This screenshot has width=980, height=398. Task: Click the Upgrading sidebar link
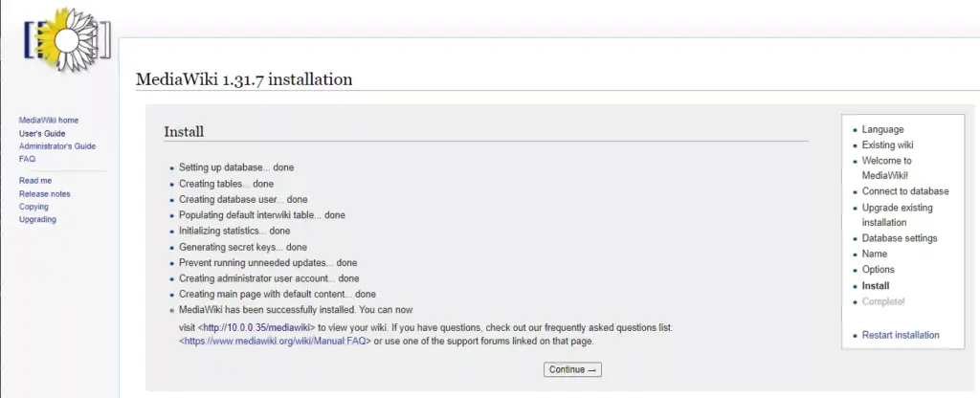[37, 220]
